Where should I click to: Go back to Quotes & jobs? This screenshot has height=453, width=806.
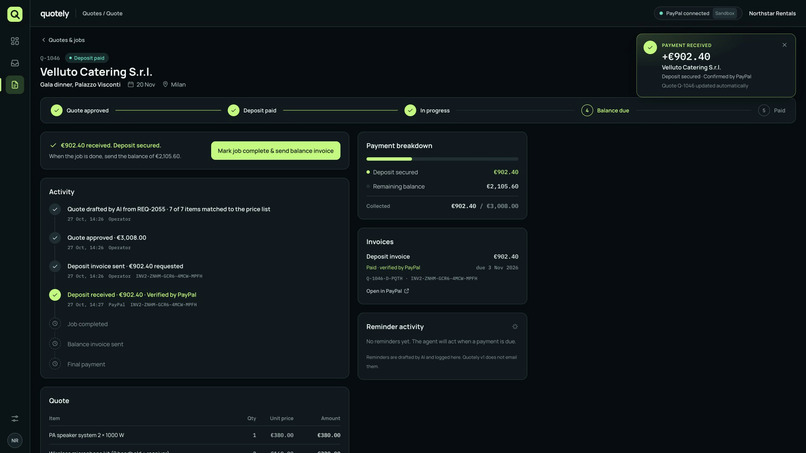tap(63, 40)
